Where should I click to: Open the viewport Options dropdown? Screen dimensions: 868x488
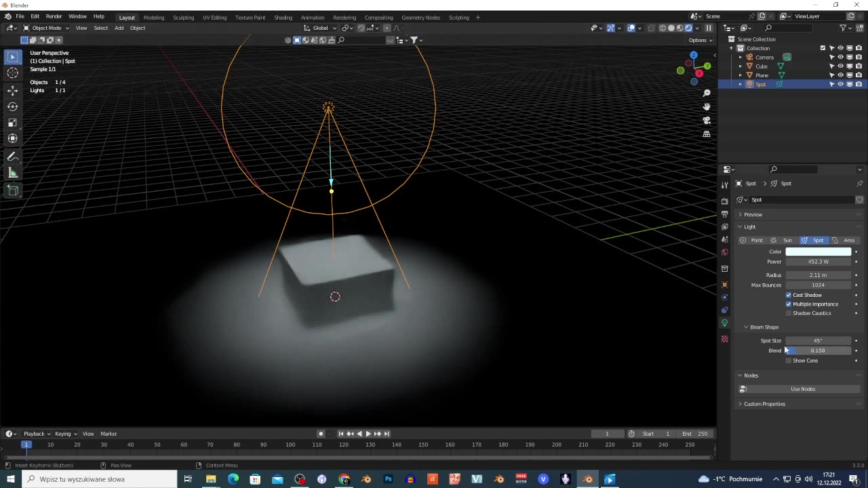point(701,40)
